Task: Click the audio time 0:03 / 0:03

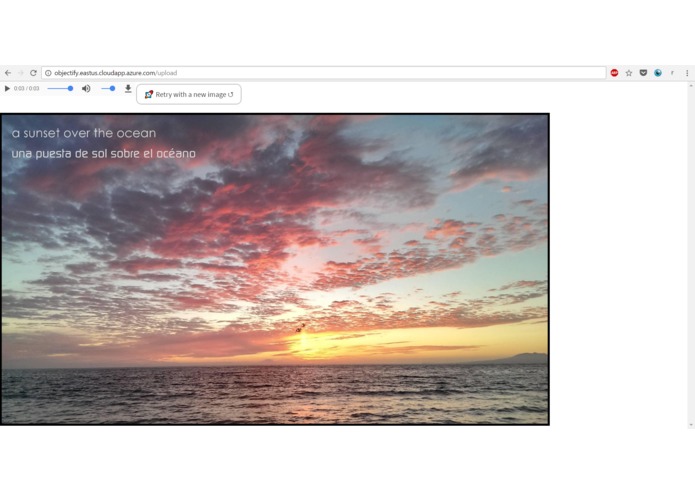Action: [27, 89]
